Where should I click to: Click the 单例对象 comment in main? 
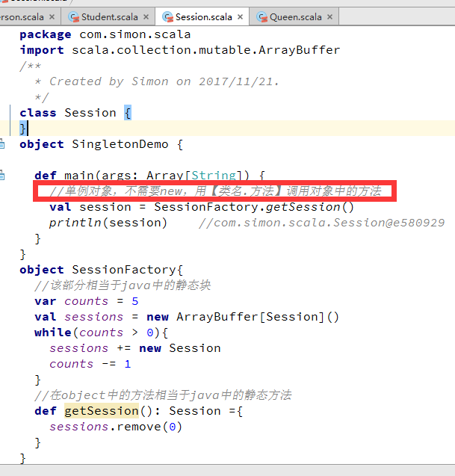pyautogui.click(x=215, y=191)
